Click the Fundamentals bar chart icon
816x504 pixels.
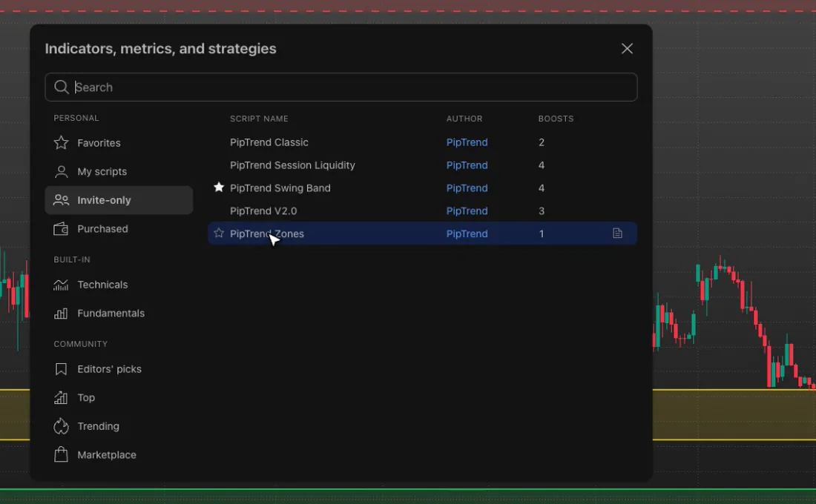click(61, 313)
